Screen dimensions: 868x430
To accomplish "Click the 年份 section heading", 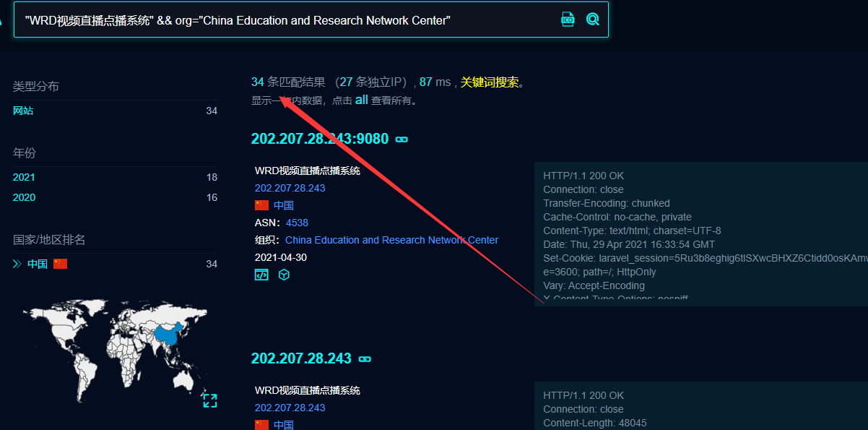I will tap(25, 152).
